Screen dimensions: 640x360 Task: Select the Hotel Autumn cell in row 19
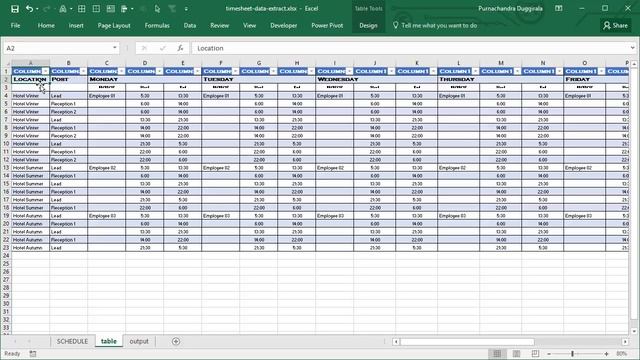click(31, 216)
